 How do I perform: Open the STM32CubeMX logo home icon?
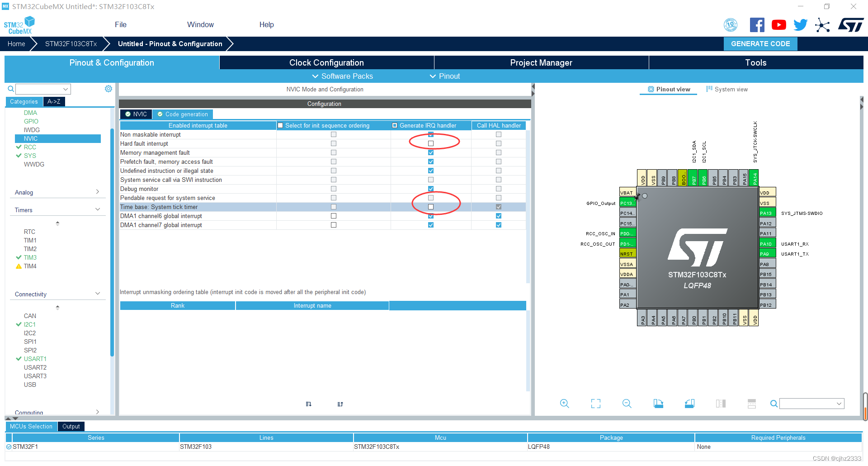click(x=19, y=25)
